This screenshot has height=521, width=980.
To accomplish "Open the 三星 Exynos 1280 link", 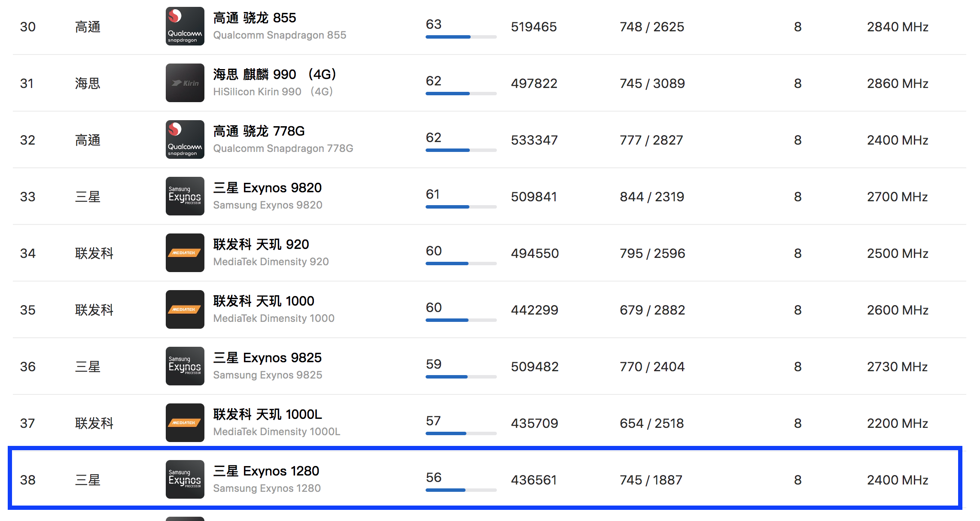I will pyautogui.click(x=266, y=471).
